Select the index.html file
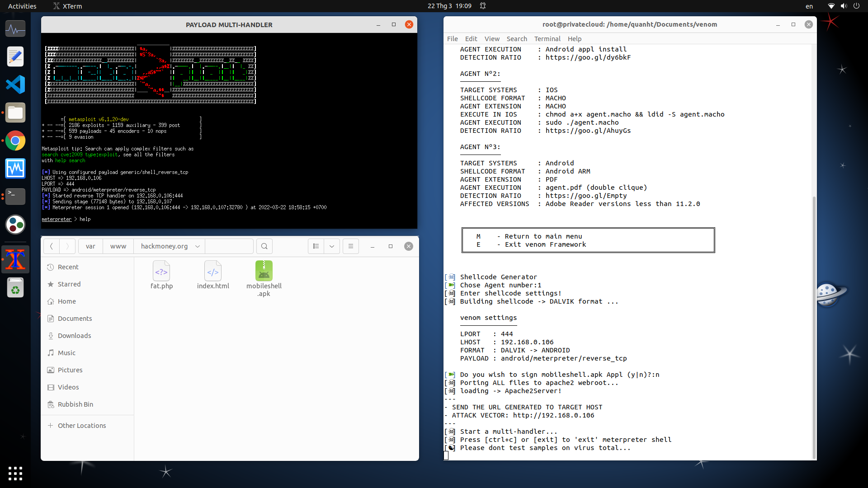Image resolution: width=868 pixels, height=488 pixels. (x=213, y=275)
